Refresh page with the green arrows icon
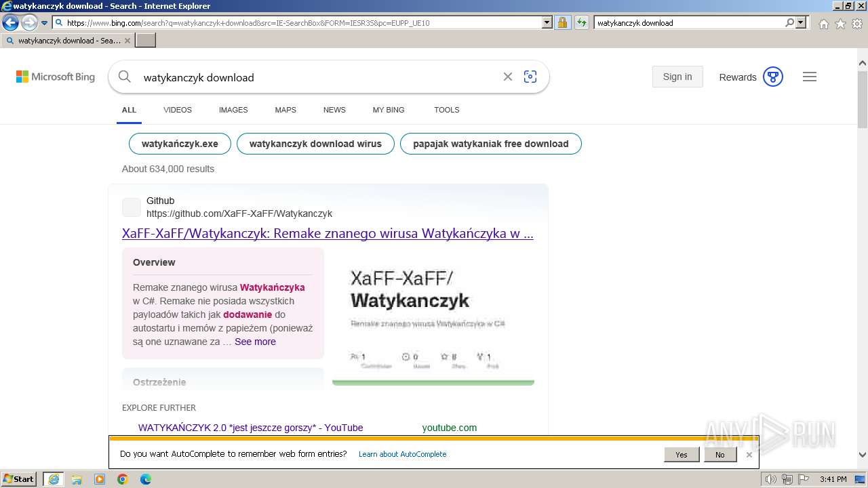868x488 pixels. (x=581, y=22)
